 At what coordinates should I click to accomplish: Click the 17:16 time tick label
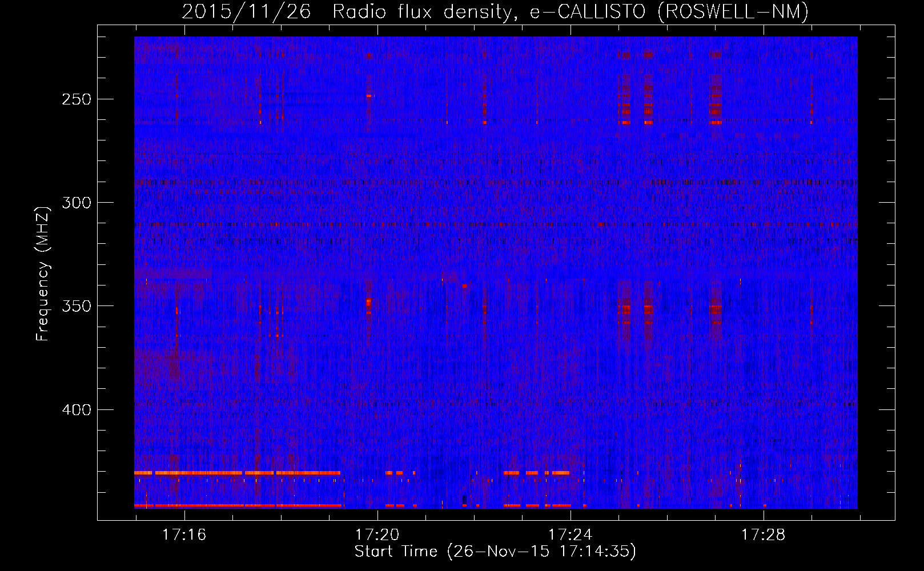tap(184, 535)
